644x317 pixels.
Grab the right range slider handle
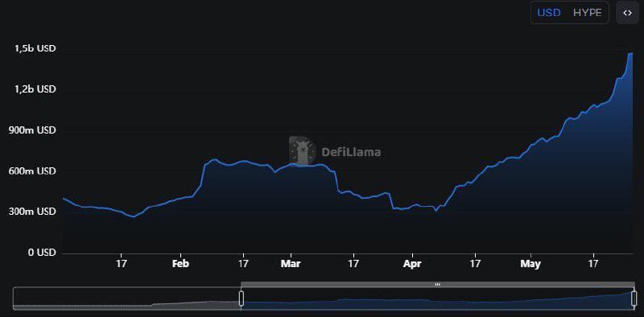pyautogui.click(x=634, y=298)
